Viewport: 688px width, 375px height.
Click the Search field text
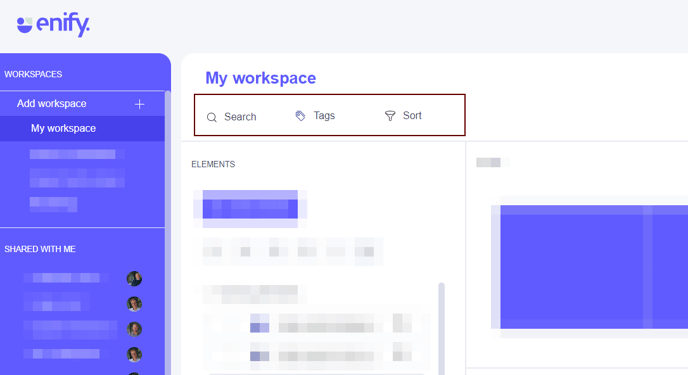point(240,117)
